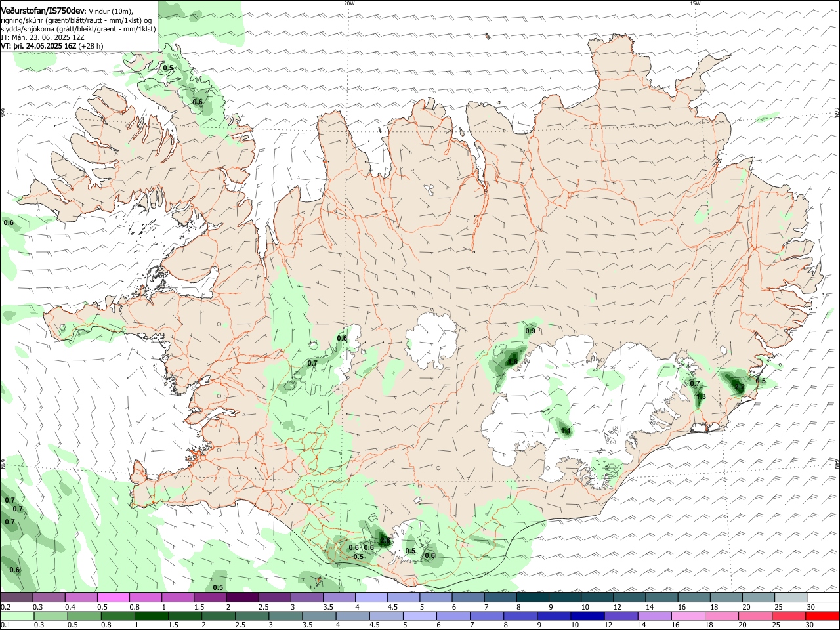Image resolution: width=840 pixels, height=630 pixels.
Task: Click the 0.2 label in the upper scale
Action: pyautogui.click(x=5, y=607)
